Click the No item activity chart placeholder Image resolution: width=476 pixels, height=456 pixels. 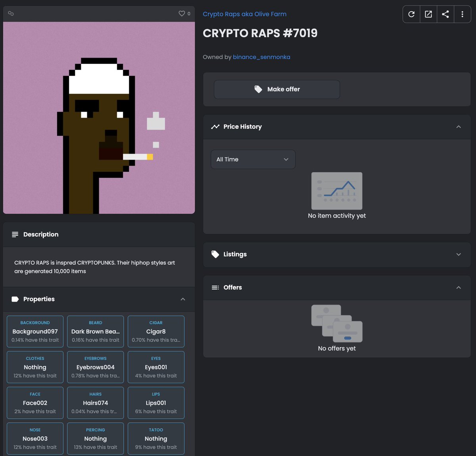(337, 191)
